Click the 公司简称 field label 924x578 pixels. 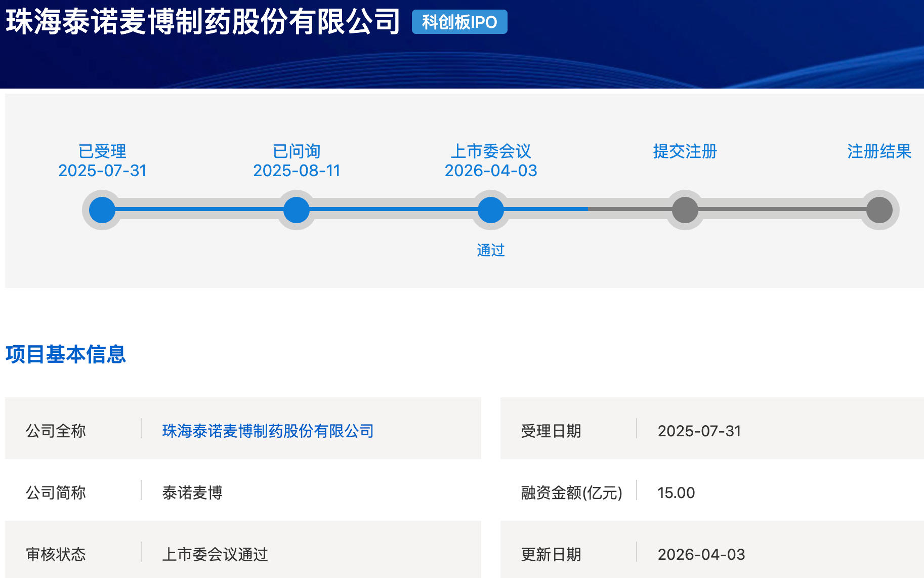pos(56,492)
